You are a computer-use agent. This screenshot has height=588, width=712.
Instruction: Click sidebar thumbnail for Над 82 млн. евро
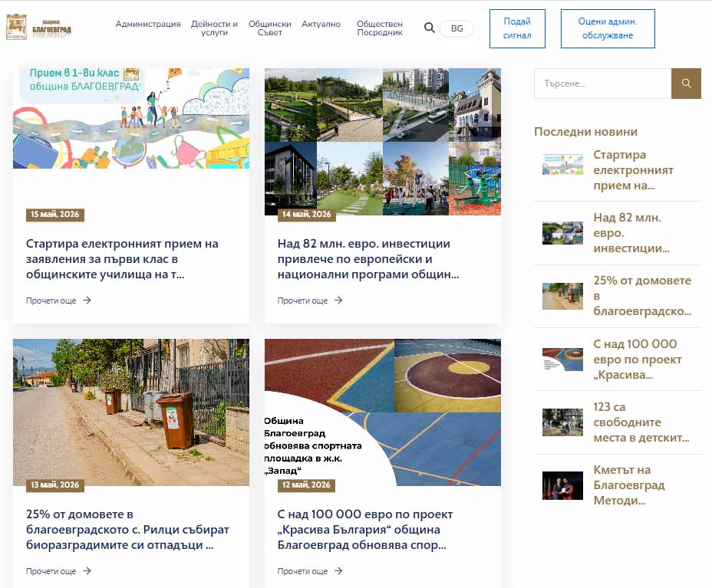562,233
